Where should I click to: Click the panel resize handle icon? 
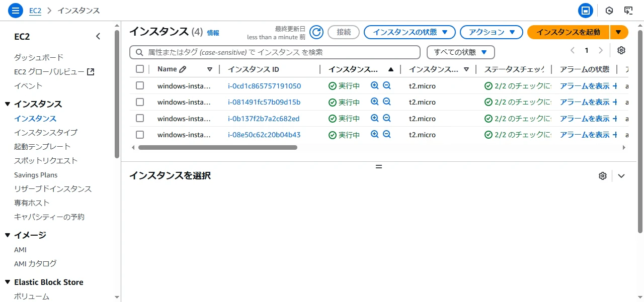tap(379, 166)
